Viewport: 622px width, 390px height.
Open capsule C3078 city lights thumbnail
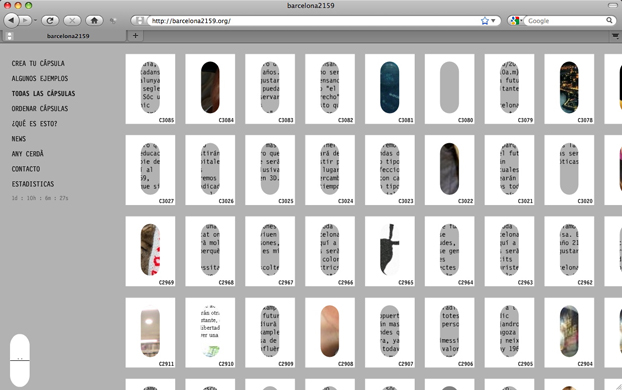tap(569, 89)
